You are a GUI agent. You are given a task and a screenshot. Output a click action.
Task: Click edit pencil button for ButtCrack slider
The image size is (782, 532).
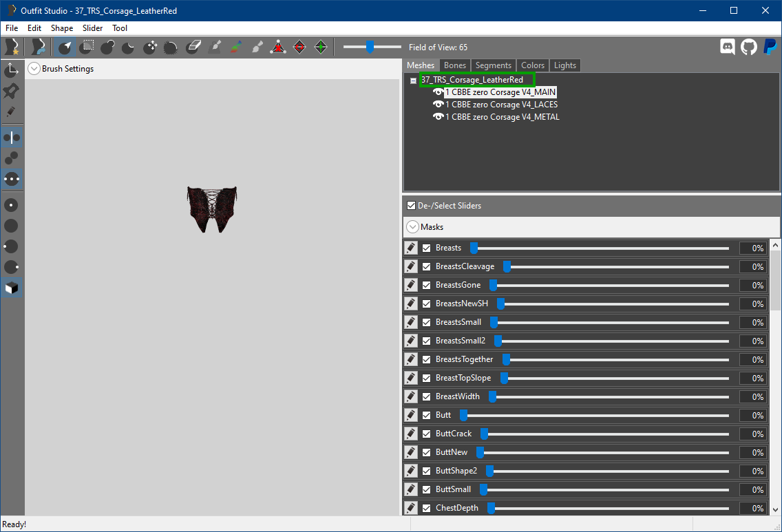point(411,434)
